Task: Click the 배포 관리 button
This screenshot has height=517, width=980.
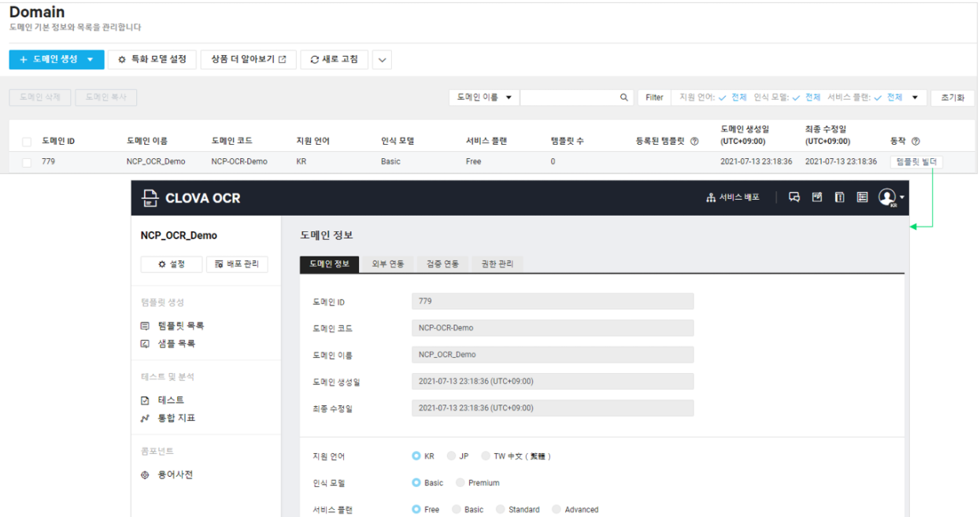Action: (237, 264)
